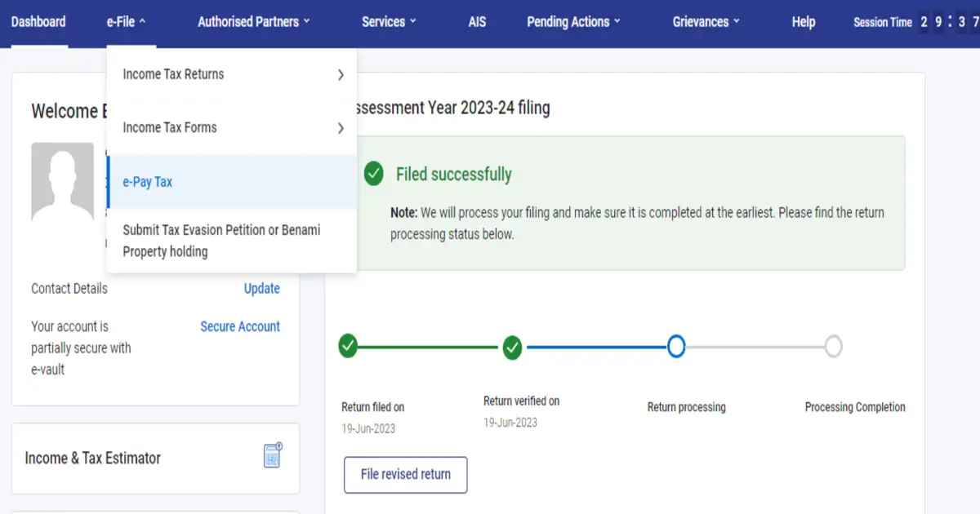Click the Return filed on green checkmark
Image resolution: width=980 pixels, height=514 pixels.
click(348, 347)
